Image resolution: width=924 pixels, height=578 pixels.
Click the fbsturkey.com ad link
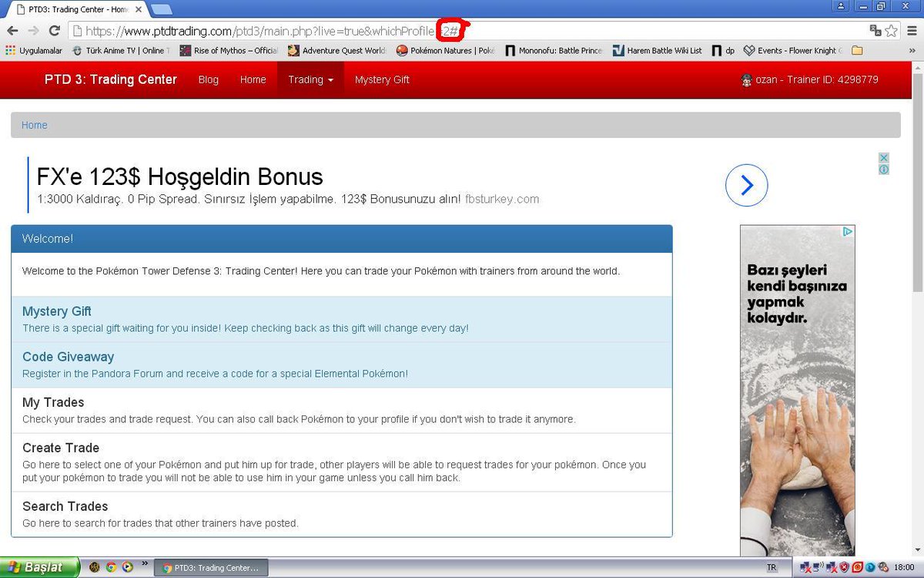tap(502, 199)
